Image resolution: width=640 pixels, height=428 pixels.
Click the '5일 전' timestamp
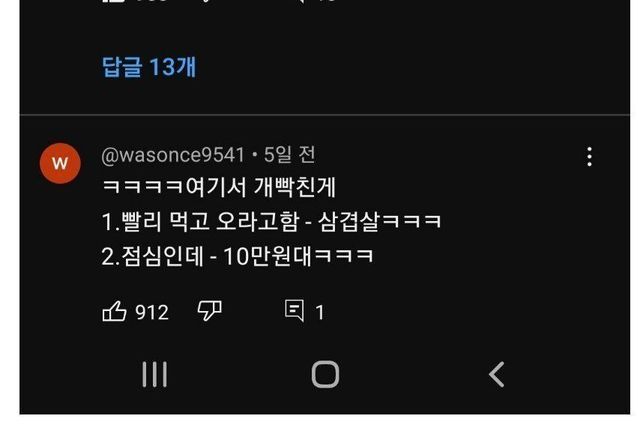[x=289, y=155]
